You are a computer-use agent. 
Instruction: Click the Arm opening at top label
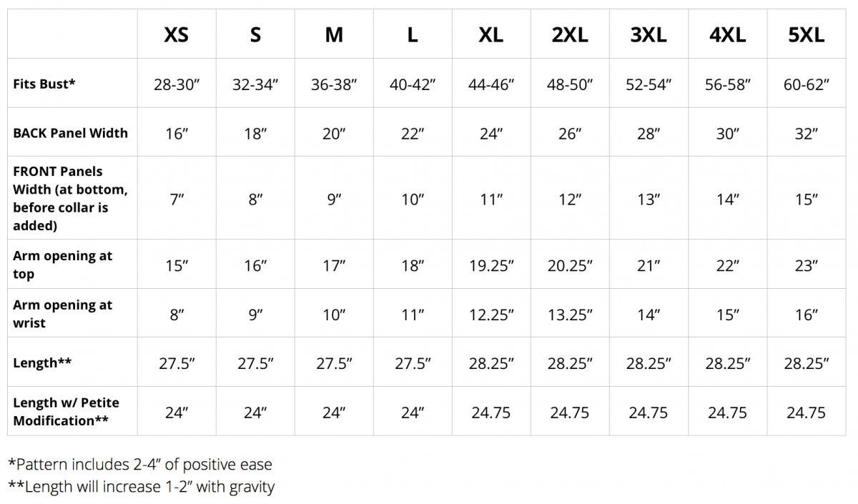[62, 265]
